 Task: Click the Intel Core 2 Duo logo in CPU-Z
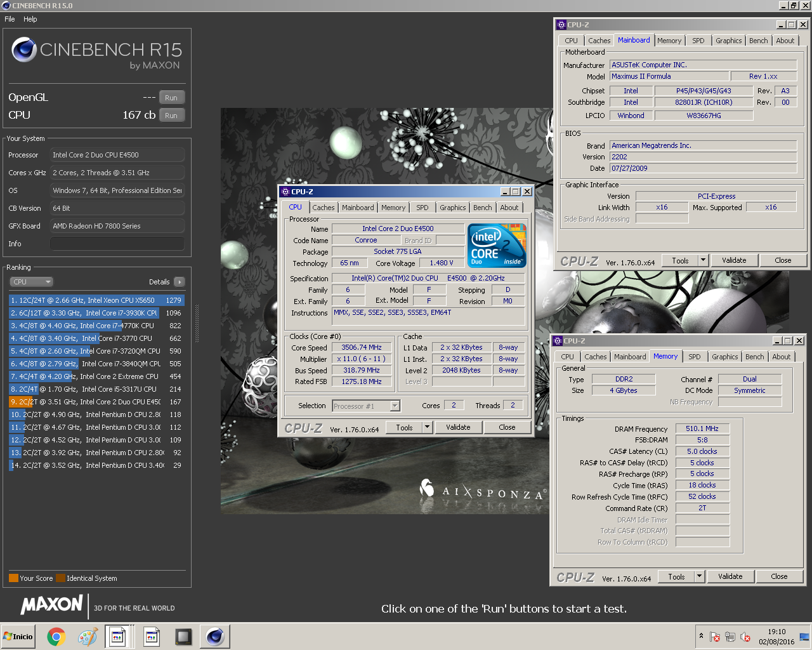497,245
